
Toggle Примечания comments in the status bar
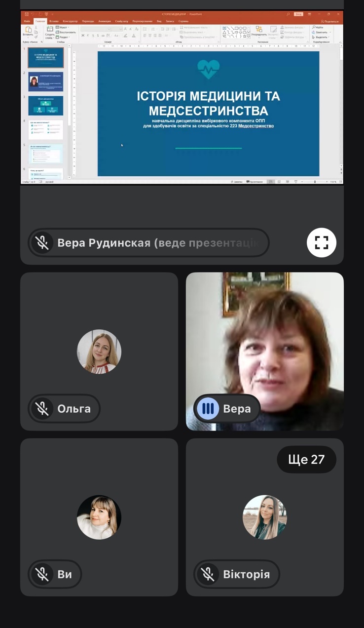255,182
